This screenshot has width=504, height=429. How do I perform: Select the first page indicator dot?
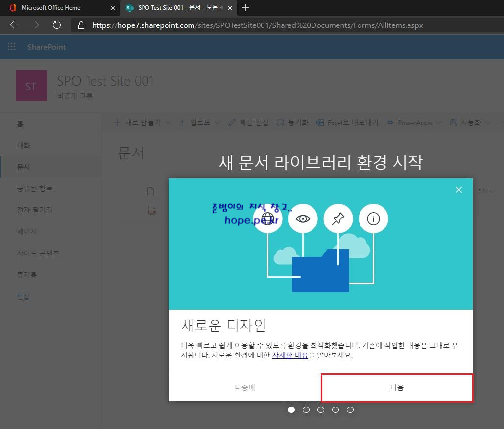click(x=291, y=410)
